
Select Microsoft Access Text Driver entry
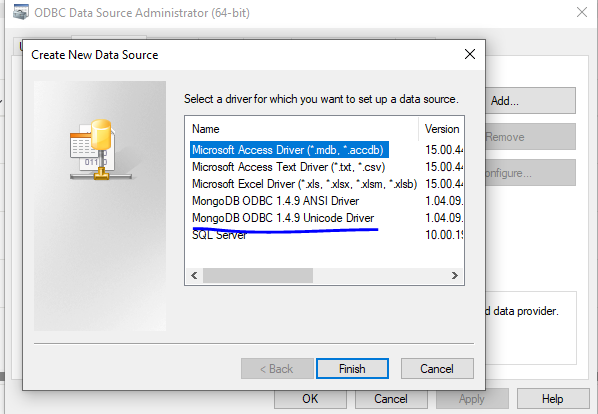click(288, 167)
